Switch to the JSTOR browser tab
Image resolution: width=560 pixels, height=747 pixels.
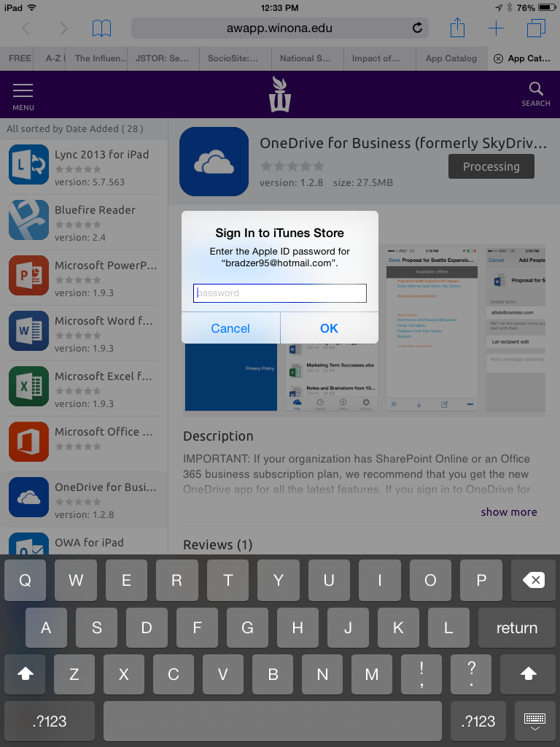coord(163,58)
